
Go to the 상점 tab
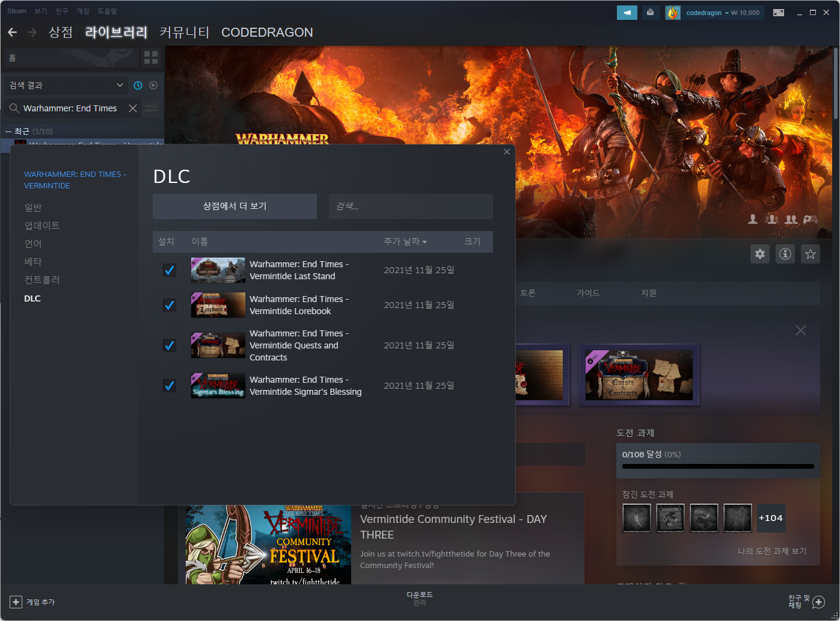pyautogui.click(x=61, y=32)
